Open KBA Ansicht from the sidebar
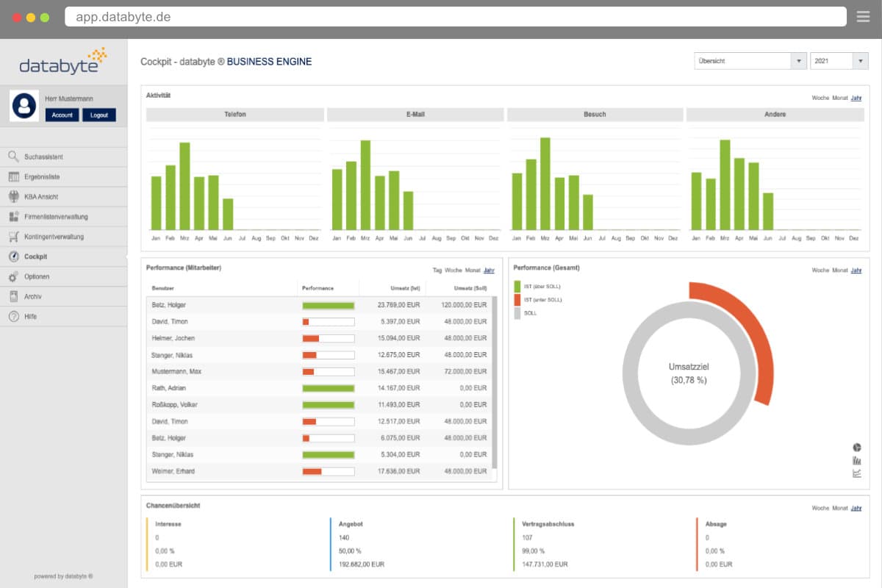 point(63,196)
